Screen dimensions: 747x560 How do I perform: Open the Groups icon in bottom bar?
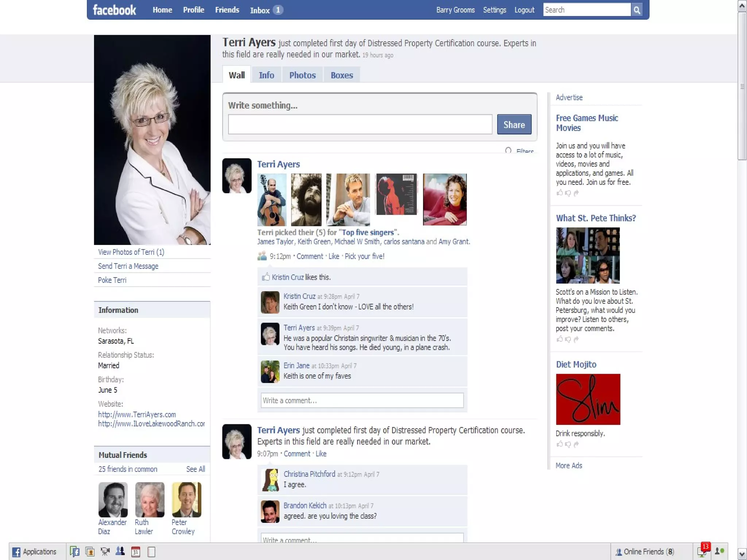(120, 552)
